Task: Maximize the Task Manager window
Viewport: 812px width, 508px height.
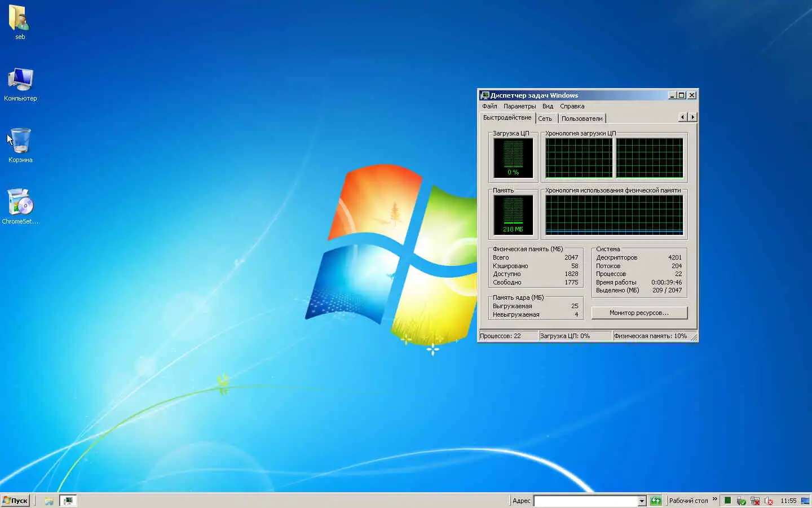Action: (x=682, y=95)
